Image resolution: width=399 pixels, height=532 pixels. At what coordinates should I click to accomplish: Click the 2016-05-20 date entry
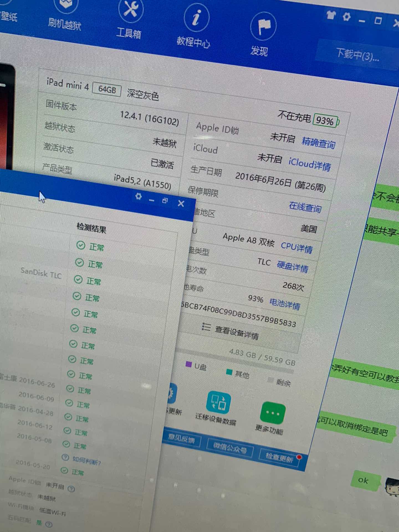pyautogui.click(x=33, y=464)
